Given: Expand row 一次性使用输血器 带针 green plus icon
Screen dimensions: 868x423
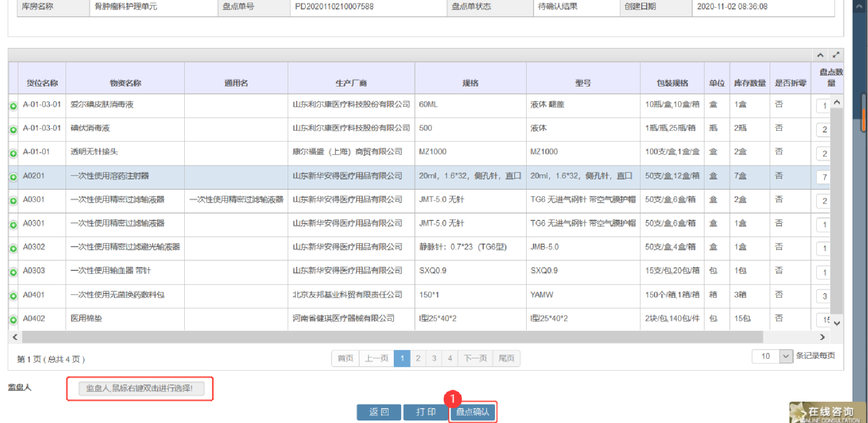Looking at the screenshot, I should pos(13,272).
